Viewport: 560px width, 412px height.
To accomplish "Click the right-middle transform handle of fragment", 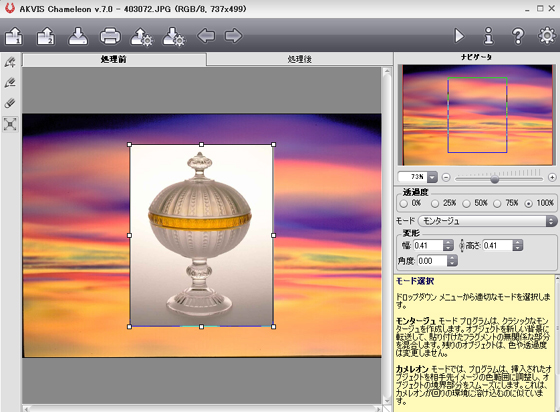I will (x=274, y=236).
